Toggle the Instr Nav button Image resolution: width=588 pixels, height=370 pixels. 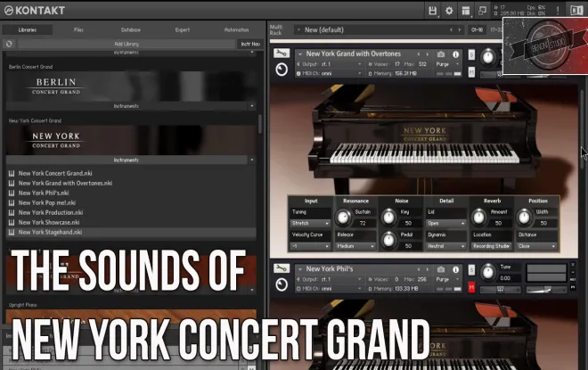coord(250,44)
